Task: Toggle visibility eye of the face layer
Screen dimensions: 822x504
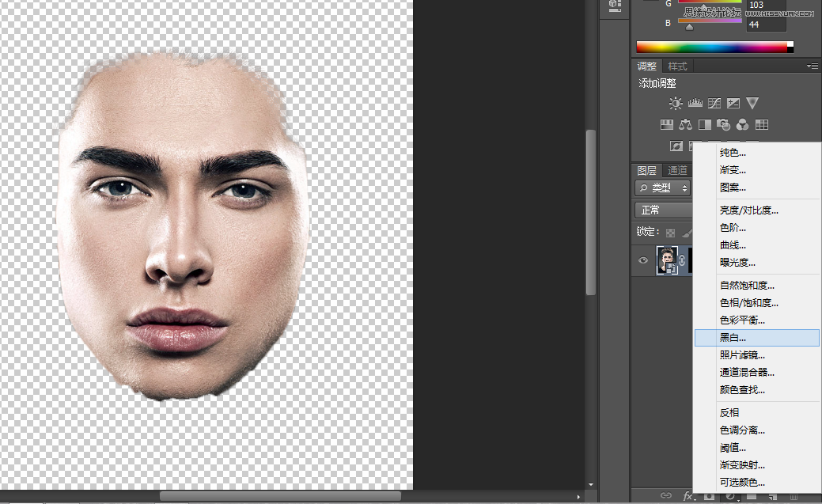Action: click(x=643, y=260)
